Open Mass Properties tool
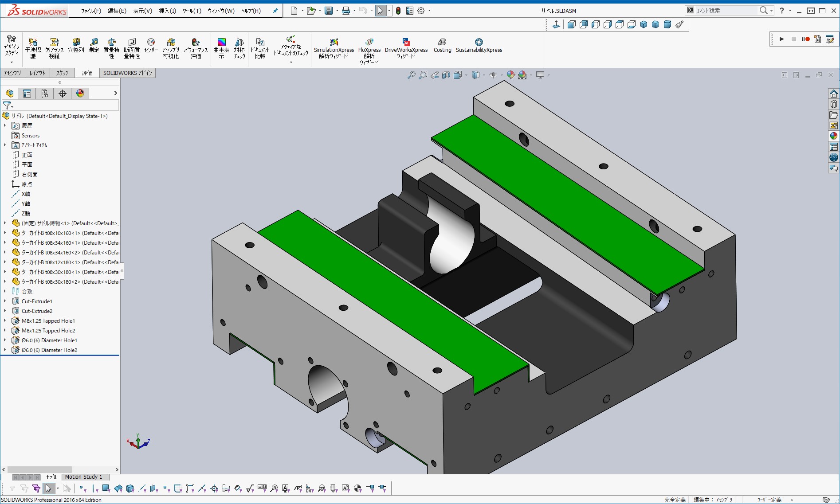Screen dimensions: 840x504 pyautogui.click(x=111, y=48)
